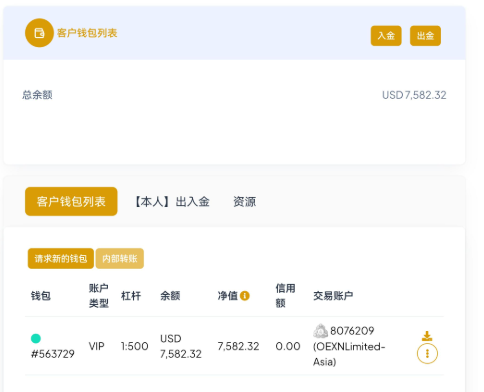Viewport: 484px width, 392px height.
Task: Click trading account 8076209 (OEXNLimited-Asia)
Action: 349,346
